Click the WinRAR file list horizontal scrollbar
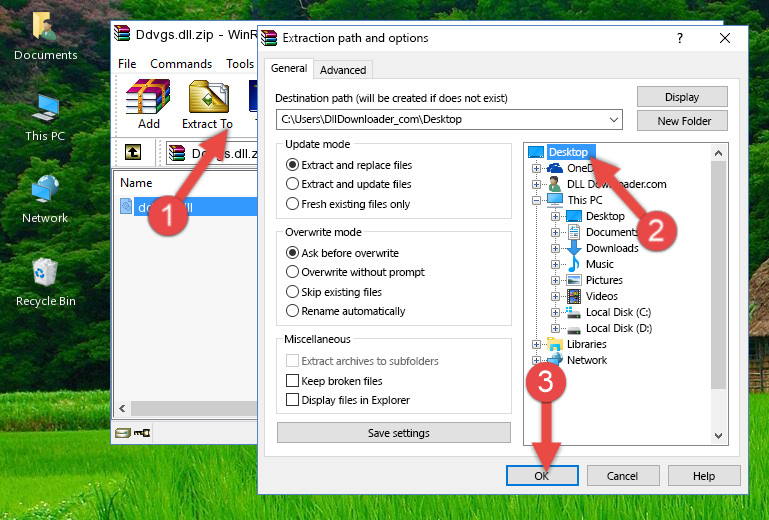 [194, 408]
